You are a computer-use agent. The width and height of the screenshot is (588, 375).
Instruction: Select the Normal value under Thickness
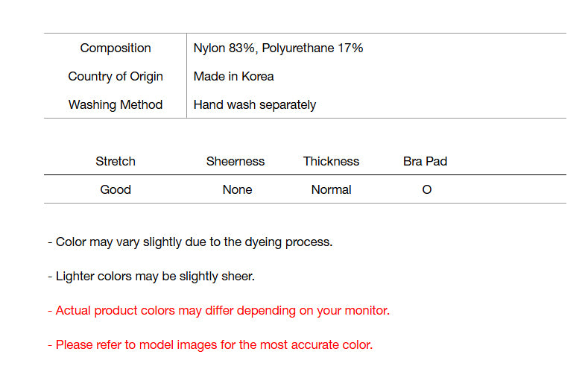(x=331, y=190)
